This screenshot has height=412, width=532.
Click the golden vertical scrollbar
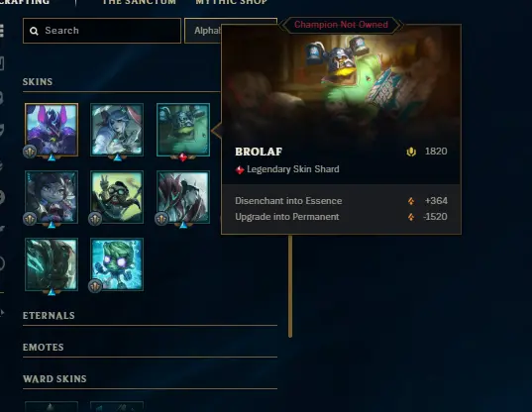pyautogui.click(x=290, y=286)
